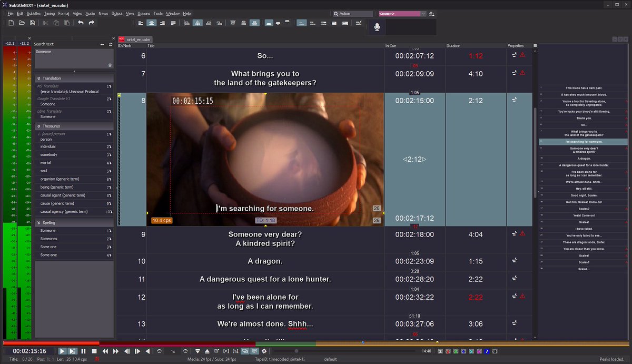
Task: Click the save file icon
Action: [33, 23]
